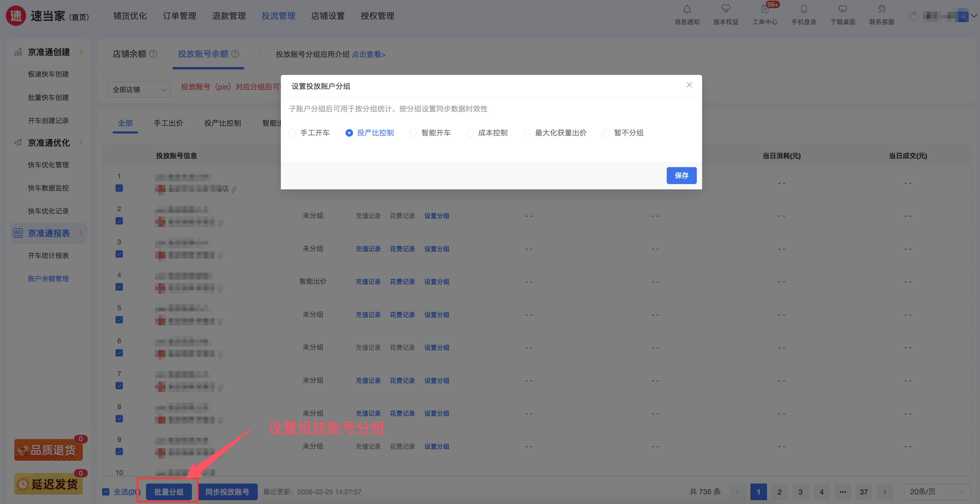This screenshot has width=980, height=504.
Task: Click the 消息通知 bell icon
Action: click(687, 9)
